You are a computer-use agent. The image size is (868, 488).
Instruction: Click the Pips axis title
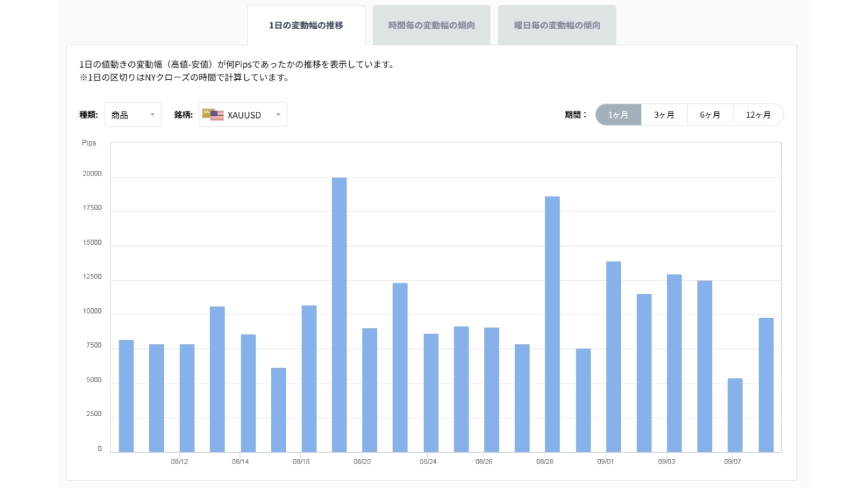point(89,143)
